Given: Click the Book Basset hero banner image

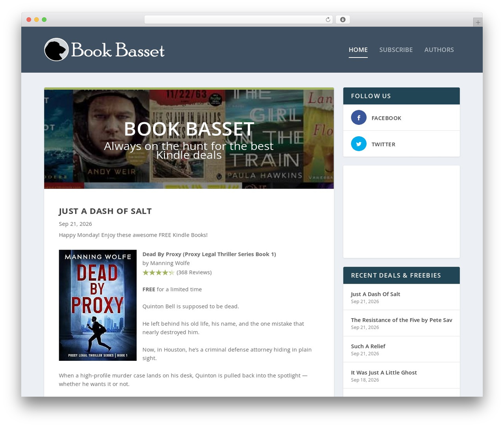Looking at the screenshot, I should pyautogui.click(x=189, y=139).
